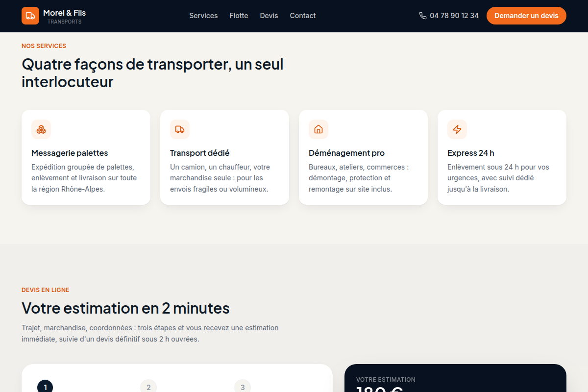Image resolution: width=588 pixels, height=392 pixels.
Task: Select step 3 of the quote form
Action: point(243,387)
